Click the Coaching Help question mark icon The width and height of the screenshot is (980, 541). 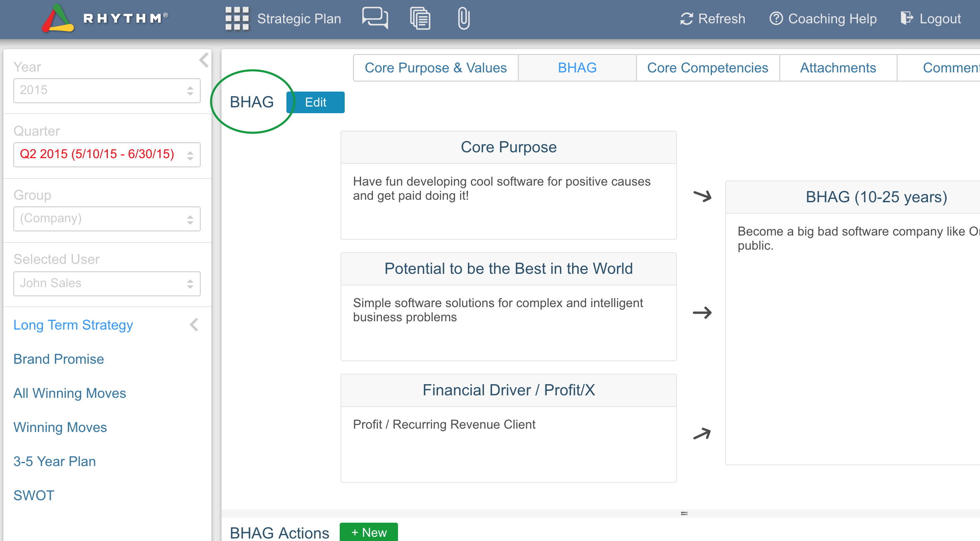tap(776, 19)
